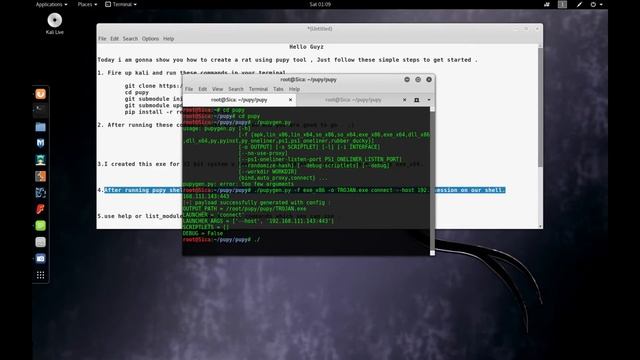Screen dimensions: 640x360
Task: Open the Maltego icon in the dock
Action: coord(40,193)
